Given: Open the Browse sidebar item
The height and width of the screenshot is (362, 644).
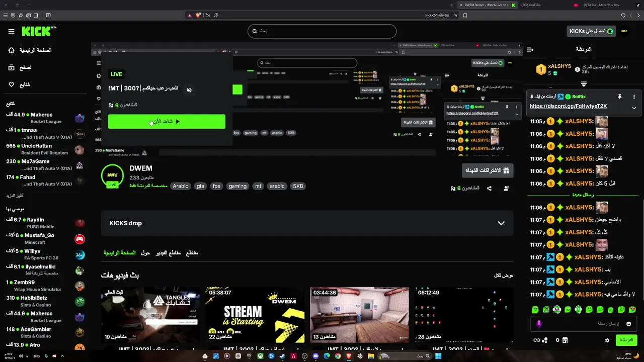Looking at the screenshot, I should (20, 67).
